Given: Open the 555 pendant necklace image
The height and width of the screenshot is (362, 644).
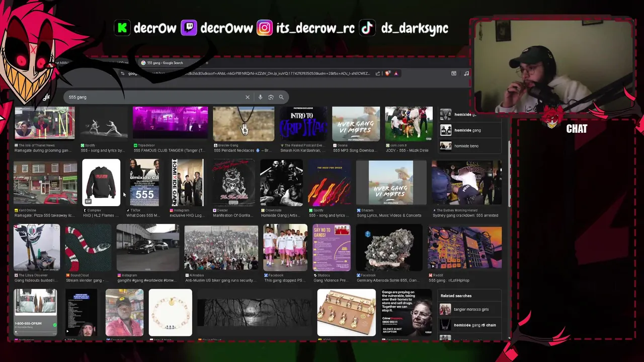Looking at the screenshot, I should pyautogui.click(x=244, y=124).
